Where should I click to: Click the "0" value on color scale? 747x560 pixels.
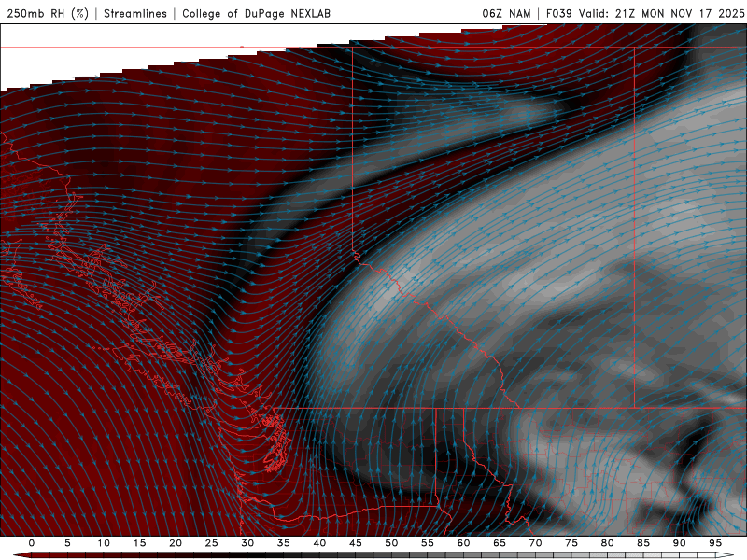(32, 543)
